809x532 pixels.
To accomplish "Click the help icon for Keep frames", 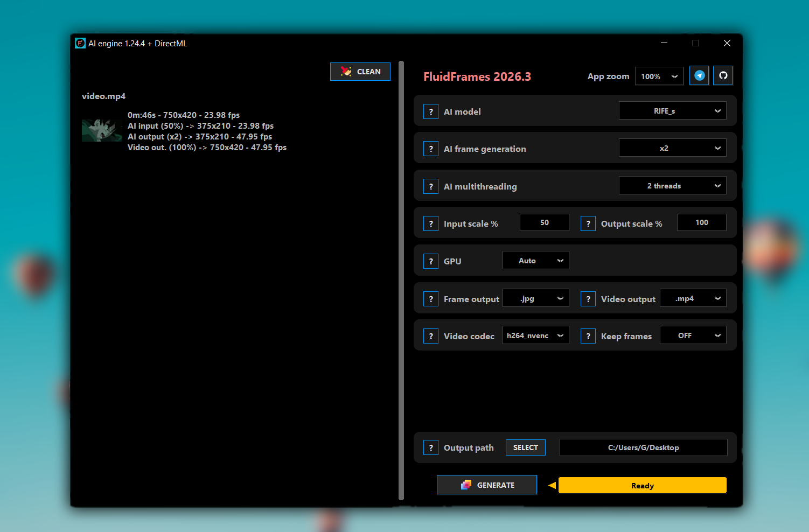I will coord(588,336).
